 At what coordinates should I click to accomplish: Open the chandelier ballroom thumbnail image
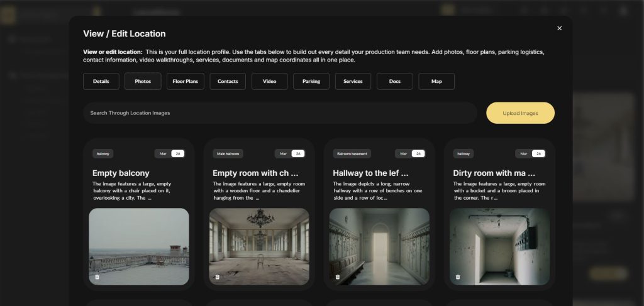click(x=259, y=246)
